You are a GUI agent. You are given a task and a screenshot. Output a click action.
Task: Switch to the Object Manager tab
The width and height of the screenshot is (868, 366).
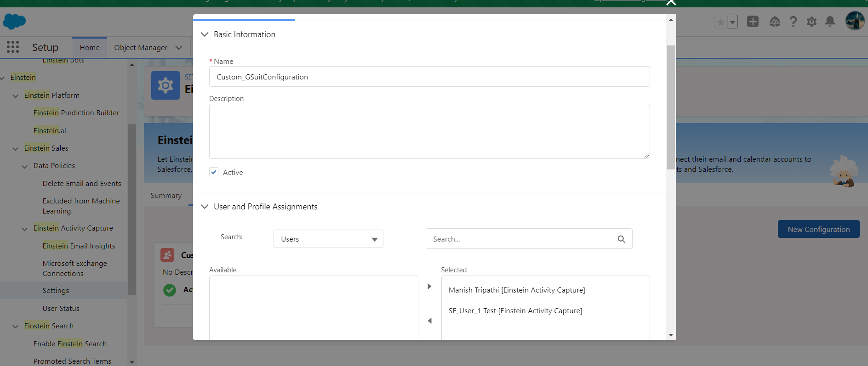pos(141,48)
